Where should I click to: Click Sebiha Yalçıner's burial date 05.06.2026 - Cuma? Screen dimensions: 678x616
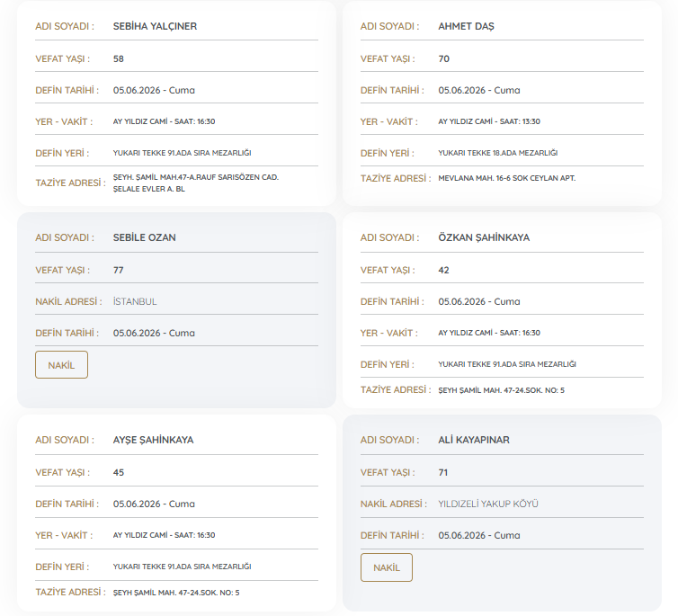tap(154, 90)
